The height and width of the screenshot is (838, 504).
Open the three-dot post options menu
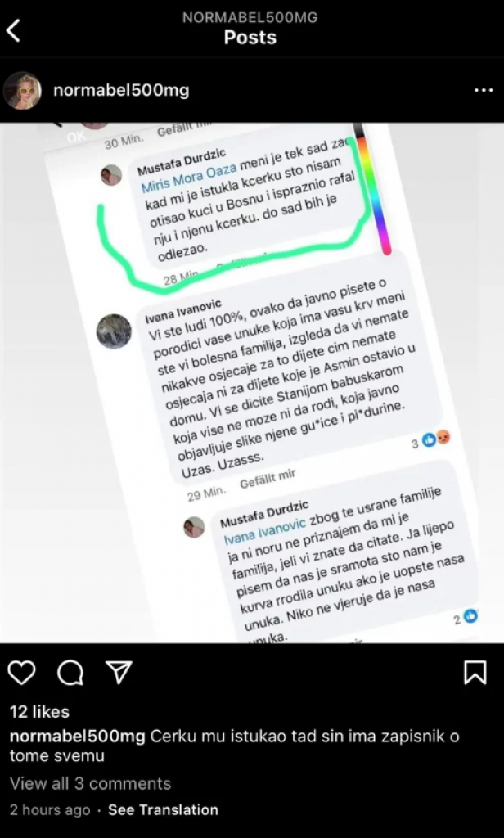point(484,91)
